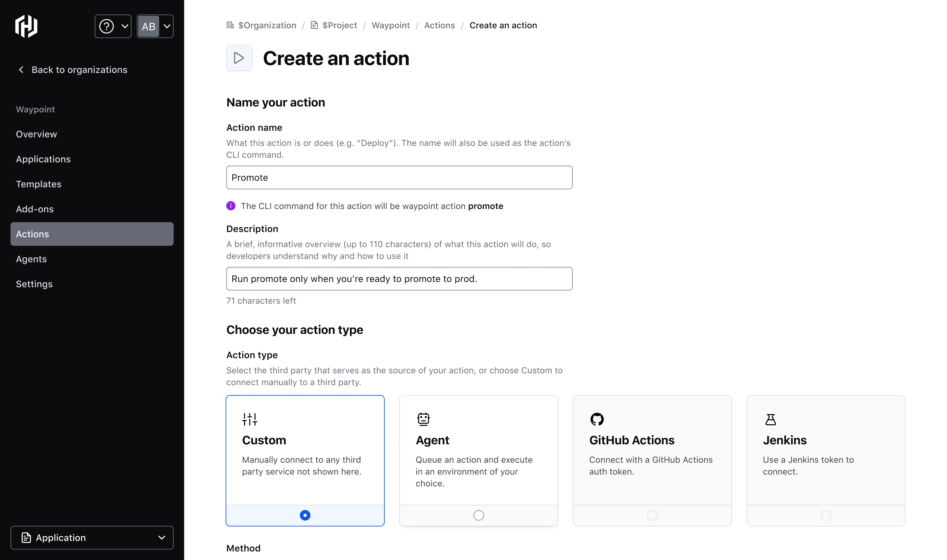
Task: Click the Custom sliders icon
Action: click(x=250, y=419)
